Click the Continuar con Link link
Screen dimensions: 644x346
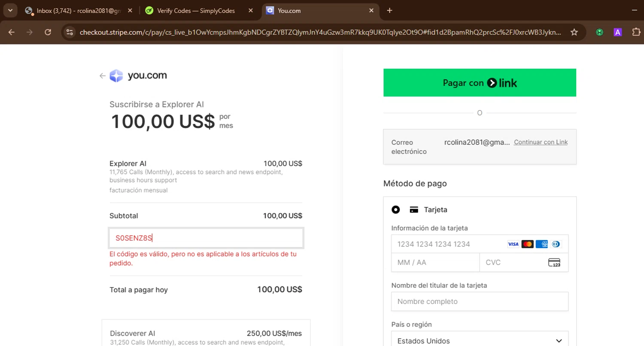click(x=541, y=142)
